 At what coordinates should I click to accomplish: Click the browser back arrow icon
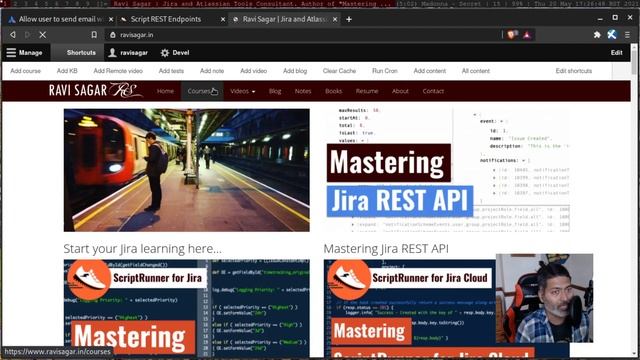pyautogui.click(x=13, y=35)
